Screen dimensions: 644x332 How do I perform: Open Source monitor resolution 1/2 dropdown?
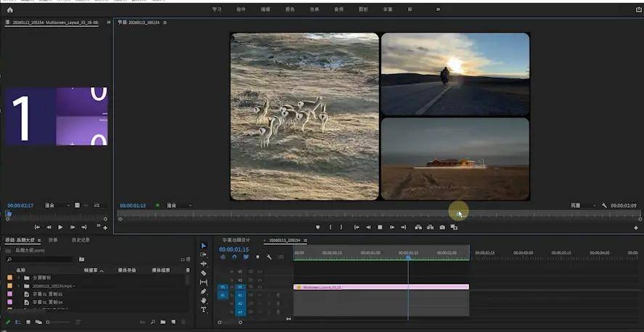(99, 206)
